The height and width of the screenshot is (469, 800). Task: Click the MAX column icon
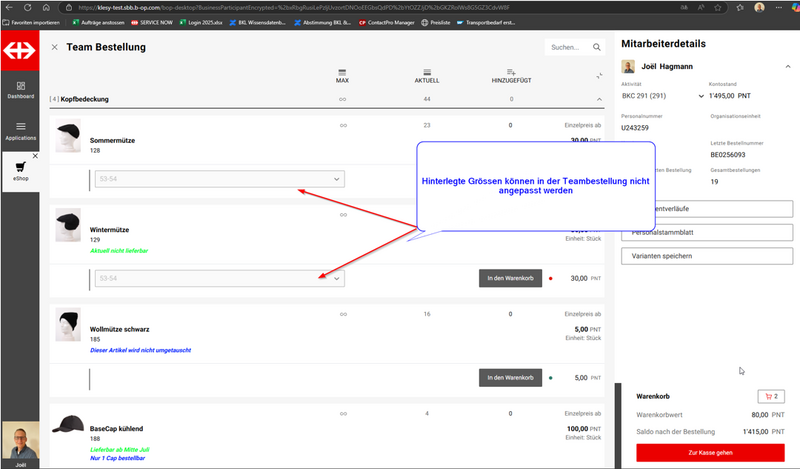343,73
